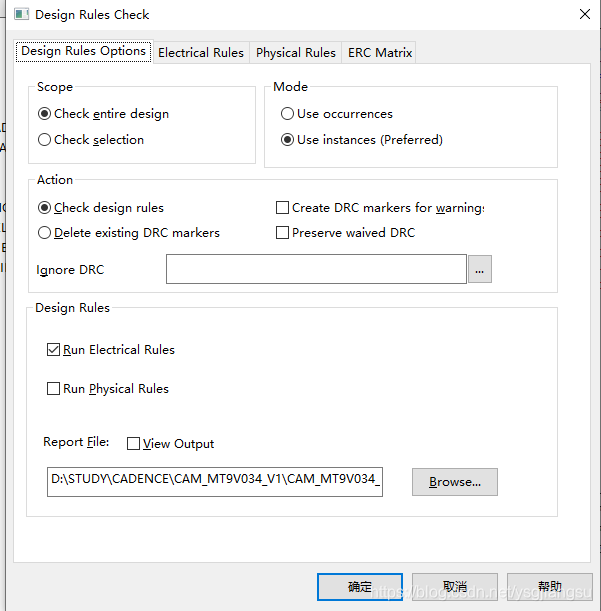601x611 pixels.
Task: Click the Design Rules Check window icon
Action: click(20, 15)
